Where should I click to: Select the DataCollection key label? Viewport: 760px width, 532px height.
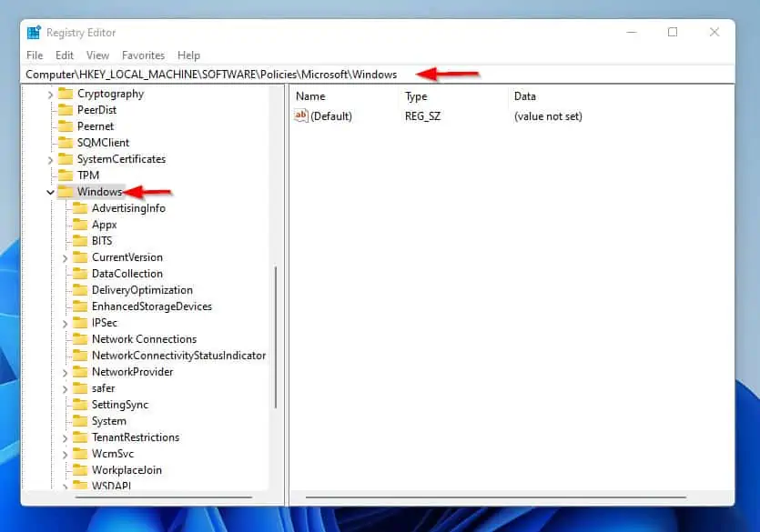(127, 274)
